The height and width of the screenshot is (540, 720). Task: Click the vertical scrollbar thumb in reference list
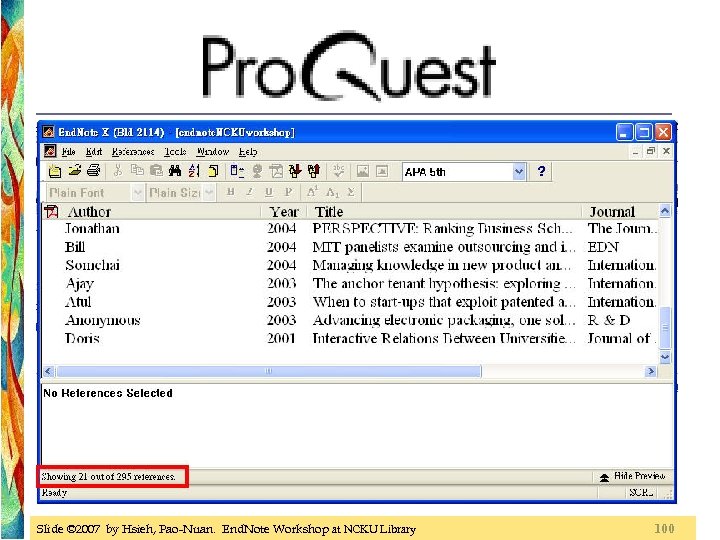pos(665,327)
